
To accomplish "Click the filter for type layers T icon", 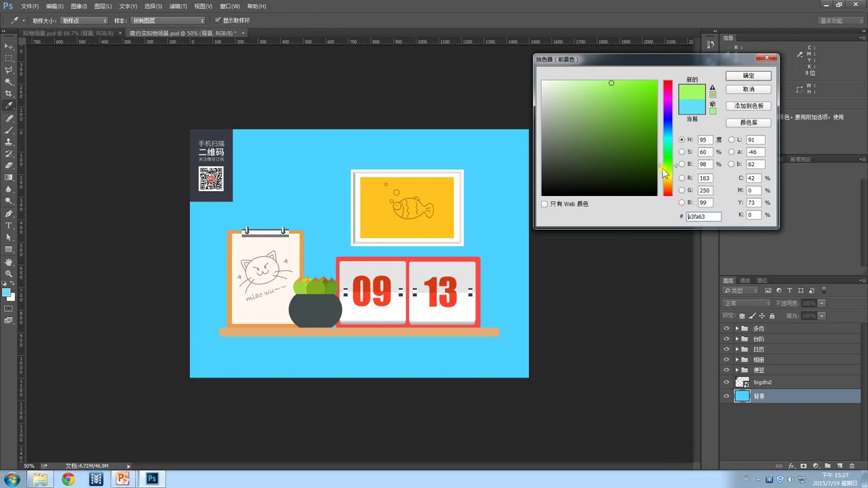I will point(789,290).
